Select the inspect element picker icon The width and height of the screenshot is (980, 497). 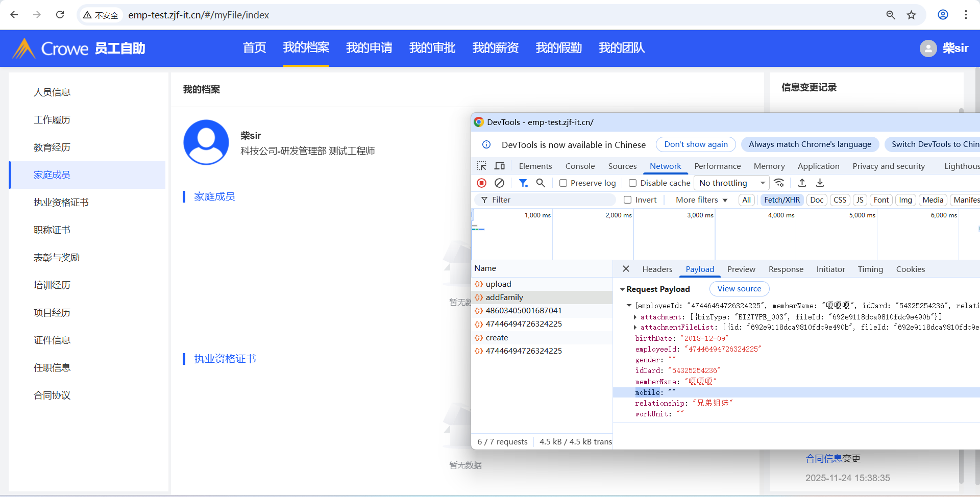pos(481,166)
